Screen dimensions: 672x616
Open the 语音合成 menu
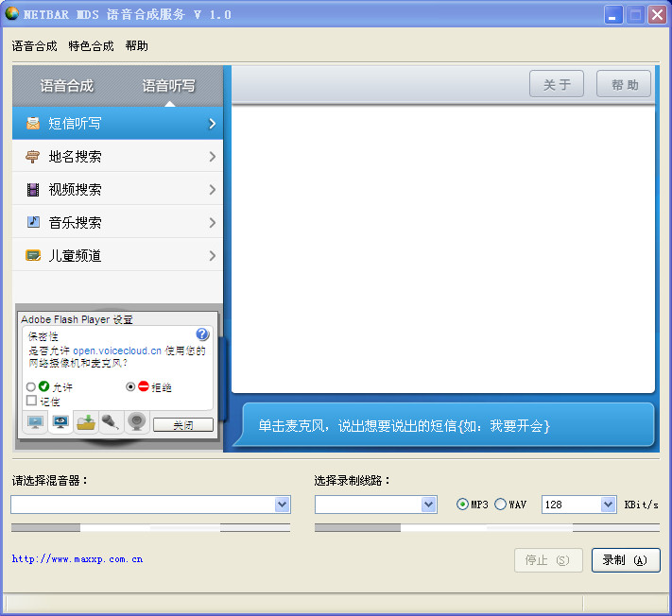pos(34,46)
